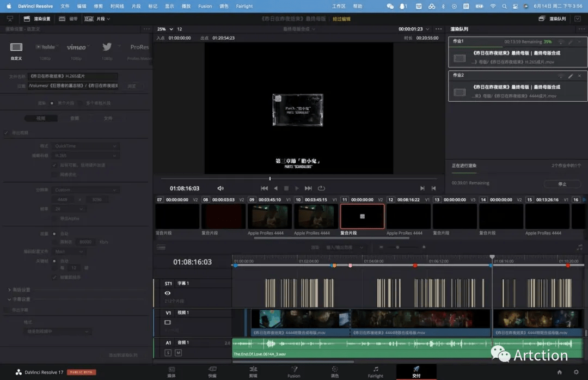Toggle the 磁带 tape toolbar button
The width and height of the screenshot is (588, 380).
[68, 19]
